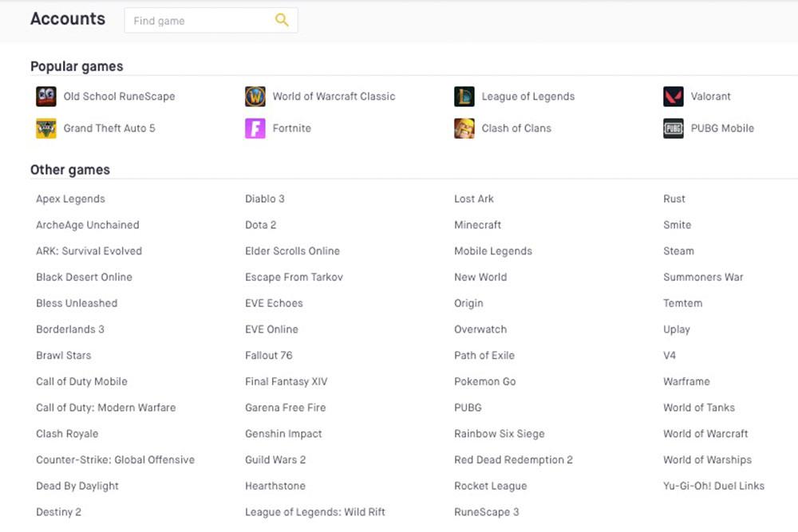This screenshot has height=532, width=798.
Task: Click the PUBG Mobile icon
Action: click(674, 128)
